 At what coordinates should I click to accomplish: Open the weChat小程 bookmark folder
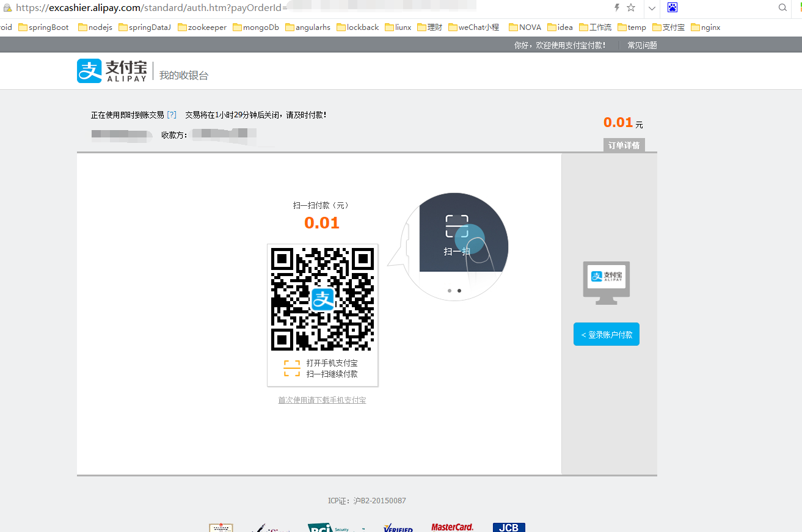pyautogui.click(x=474, y=27)
